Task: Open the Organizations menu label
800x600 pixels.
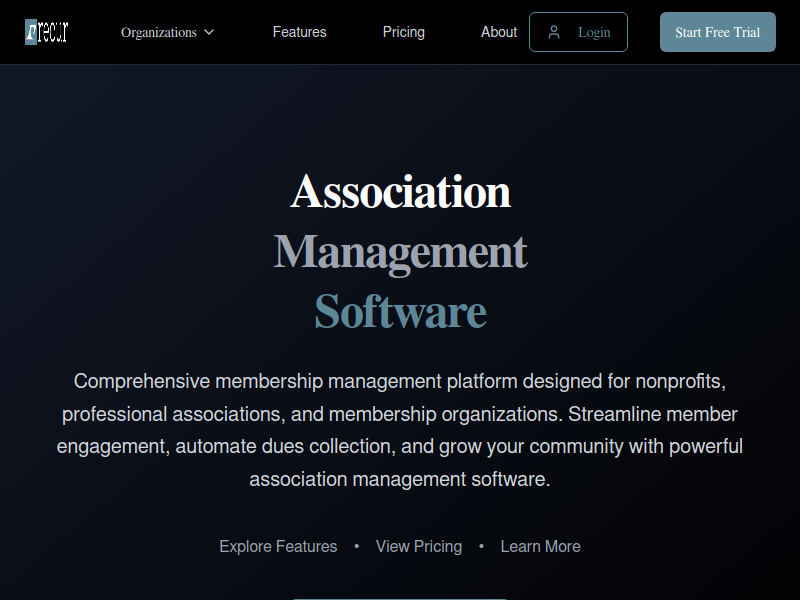Action: pos(159,33)
